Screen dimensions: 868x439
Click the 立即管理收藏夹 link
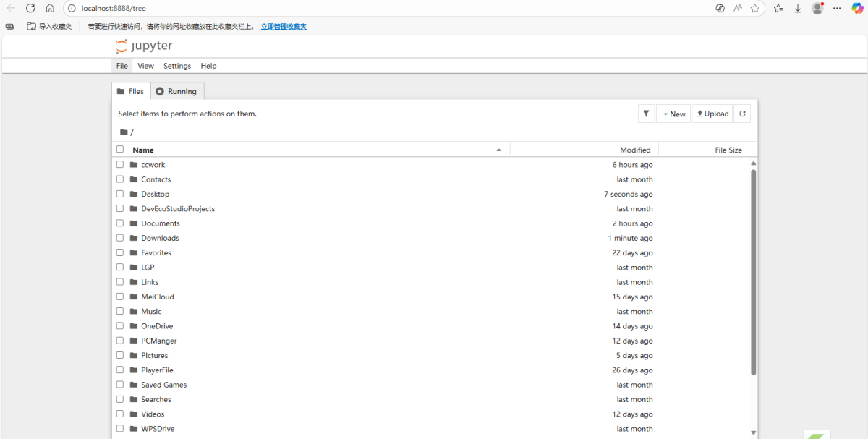tap(284, 26)
